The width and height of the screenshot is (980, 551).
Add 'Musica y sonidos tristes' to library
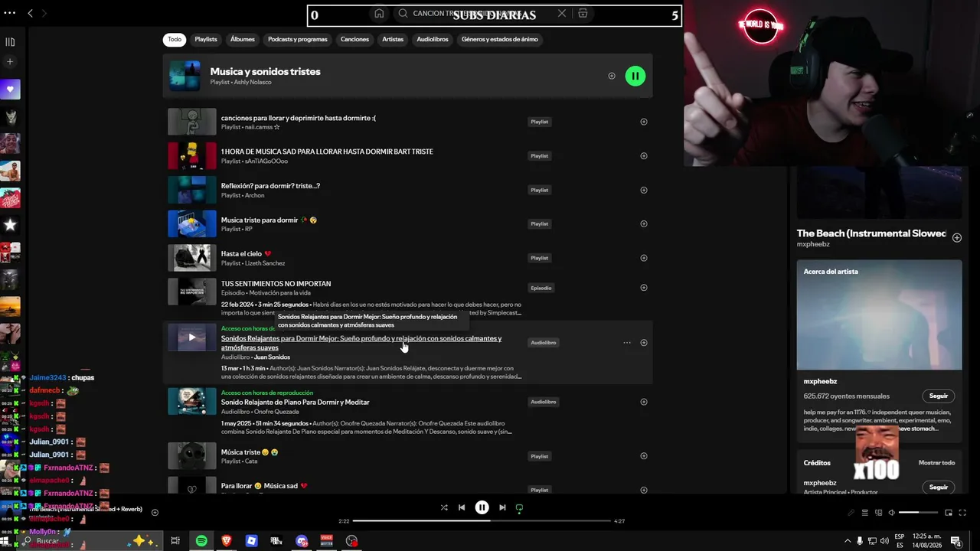point(612,76)
